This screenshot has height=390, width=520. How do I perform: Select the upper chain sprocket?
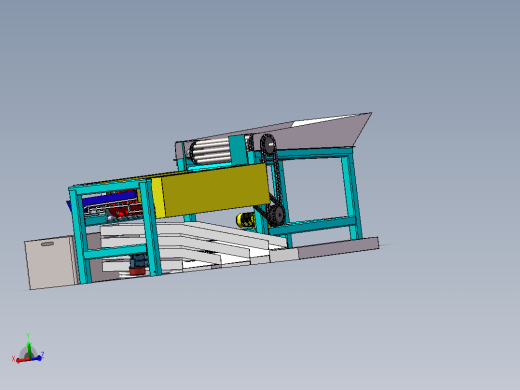268,144
